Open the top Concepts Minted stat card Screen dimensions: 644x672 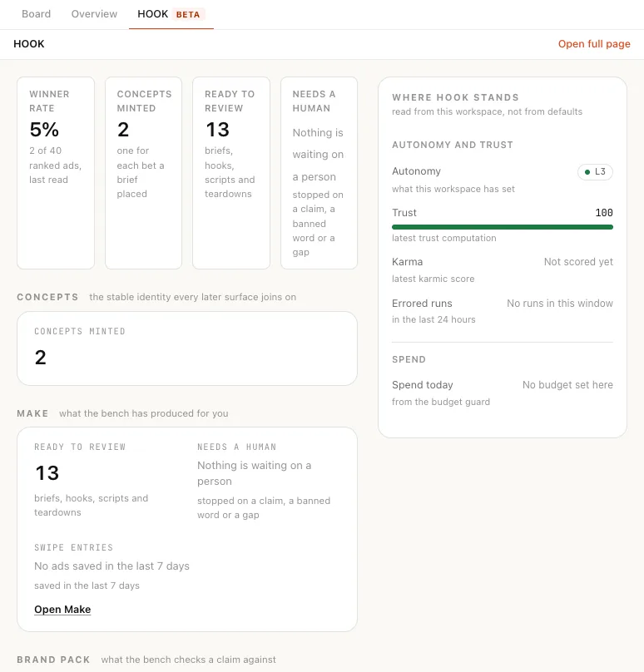(144, 173)
